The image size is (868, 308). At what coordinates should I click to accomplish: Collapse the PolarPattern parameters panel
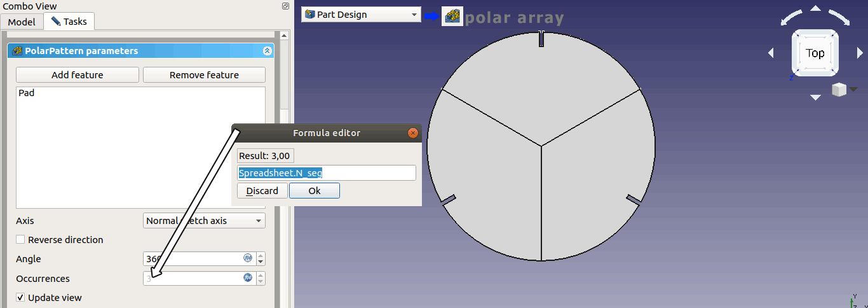(x=267, y=51)
